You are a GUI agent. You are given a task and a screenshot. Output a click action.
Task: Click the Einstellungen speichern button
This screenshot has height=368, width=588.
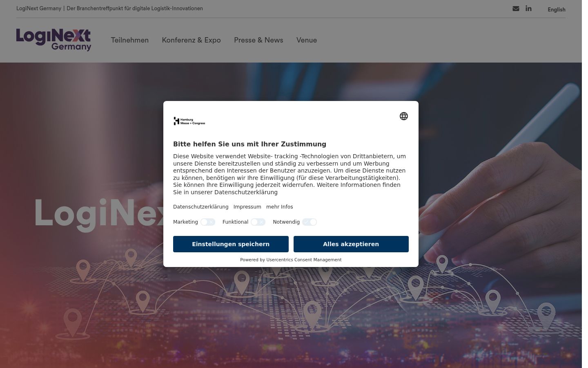pyautogui.click(x=231, y=244)
